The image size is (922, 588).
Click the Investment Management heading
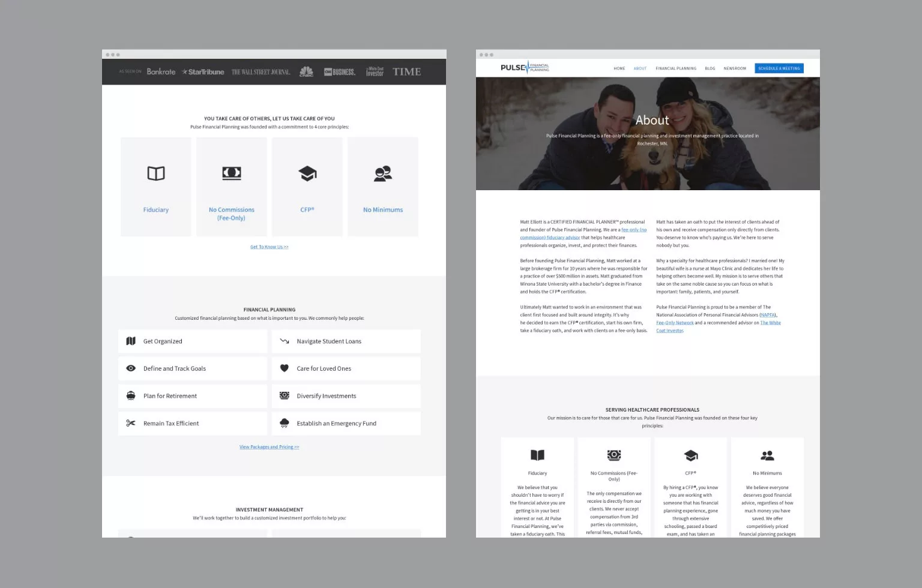pyautogui.click(x=270, y=510)
